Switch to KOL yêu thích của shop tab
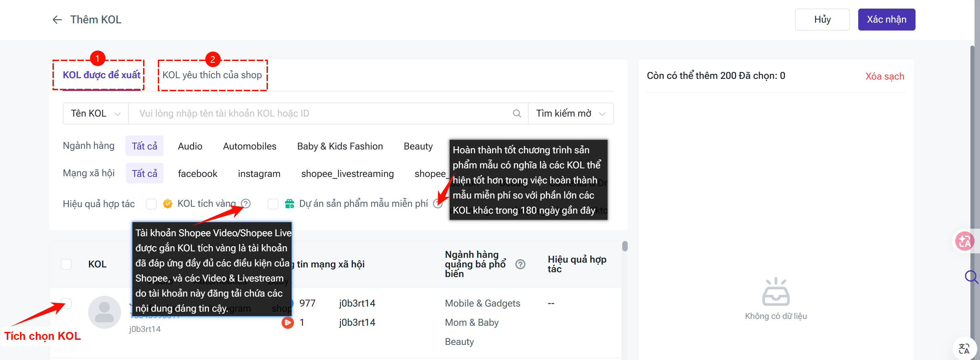The width and height of the screenshot is (980, 360). (212, 75)
